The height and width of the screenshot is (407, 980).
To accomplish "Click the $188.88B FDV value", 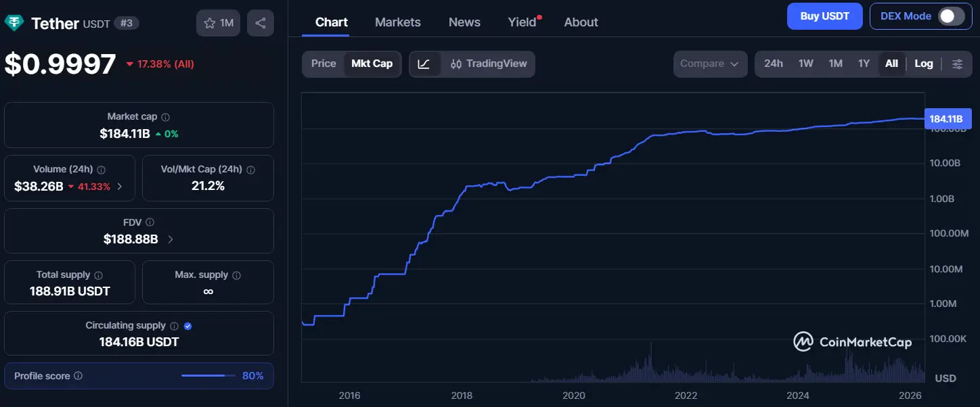I will [x=131, y=239].
